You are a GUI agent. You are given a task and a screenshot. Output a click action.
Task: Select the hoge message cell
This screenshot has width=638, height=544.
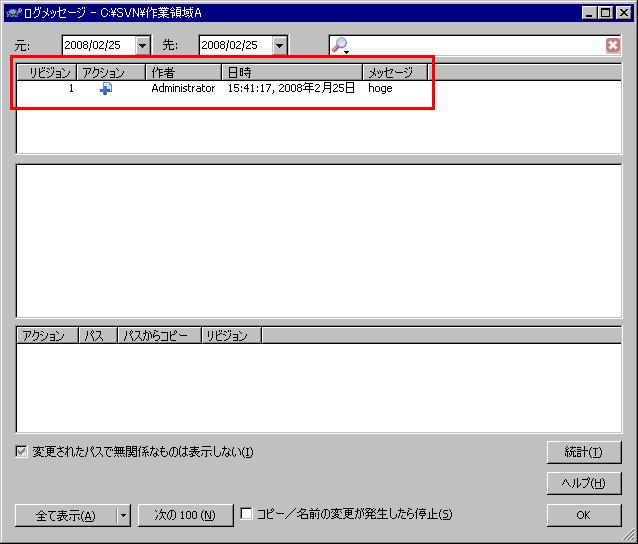click(380, 88)
